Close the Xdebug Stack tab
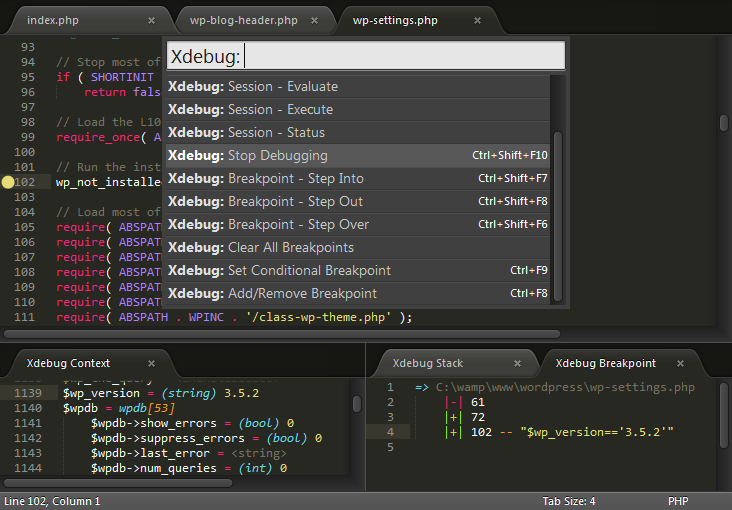 coord(517,363)
